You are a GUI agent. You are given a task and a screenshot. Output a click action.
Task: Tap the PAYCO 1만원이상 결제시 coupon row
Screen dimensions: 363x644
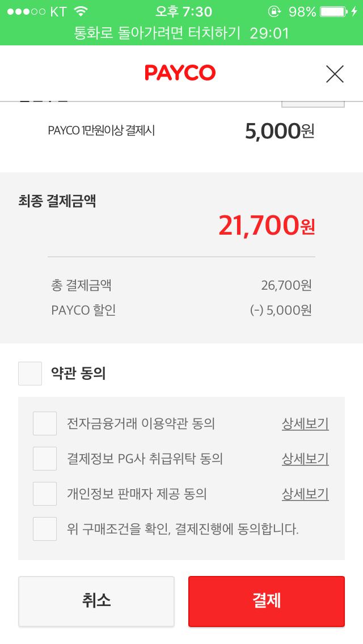(181, 131)
